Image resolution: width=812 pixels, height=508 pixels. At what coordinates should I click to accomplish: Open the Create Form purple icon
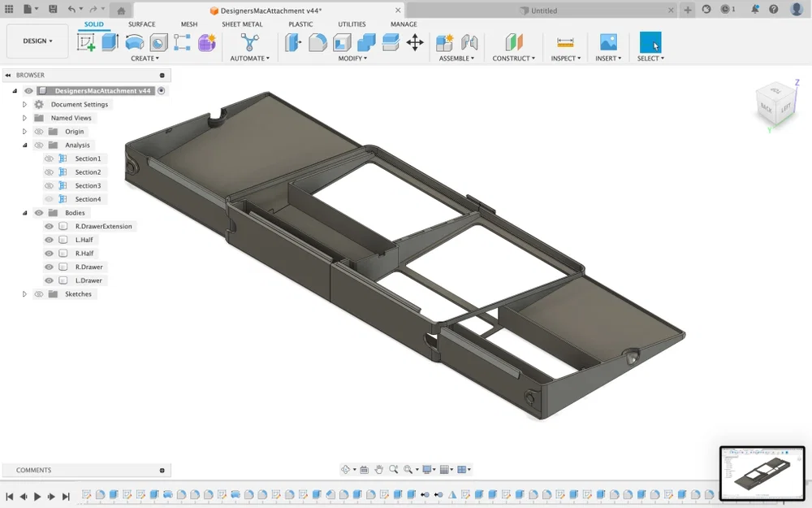point(206,42)
